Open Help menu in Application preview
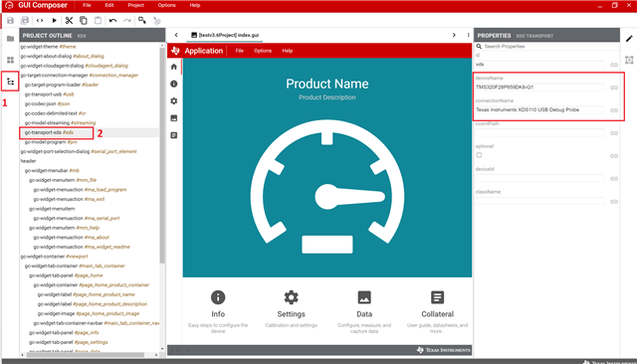 pyautogui.click(x=288, y=51)
